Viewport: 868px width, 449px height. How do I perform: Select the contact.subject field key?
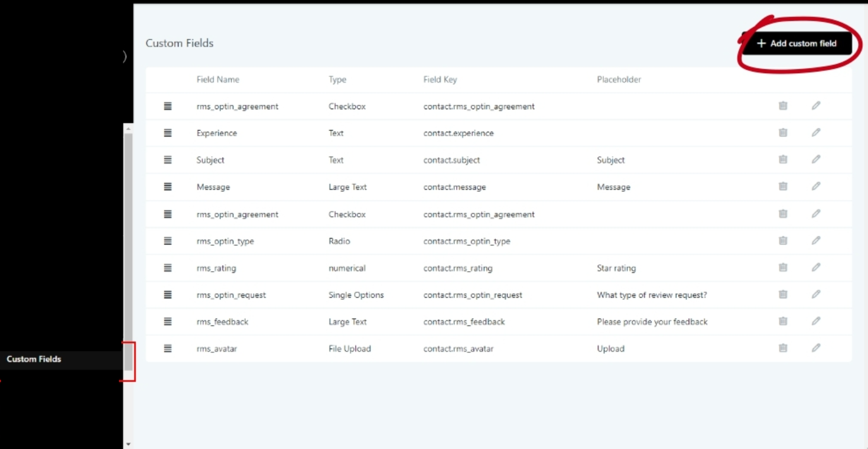(x=451, y=160)
